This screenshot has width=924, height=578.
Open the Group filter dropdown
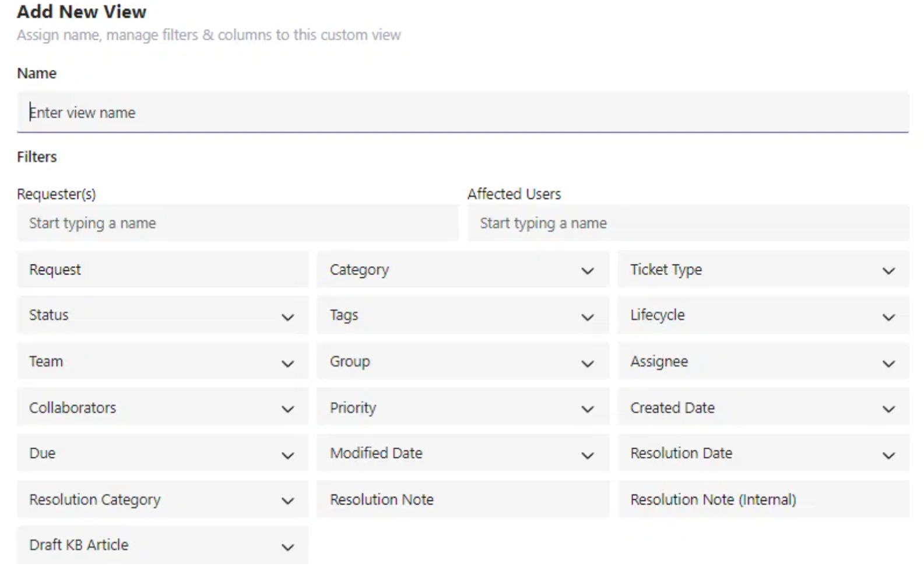[462, 362]
